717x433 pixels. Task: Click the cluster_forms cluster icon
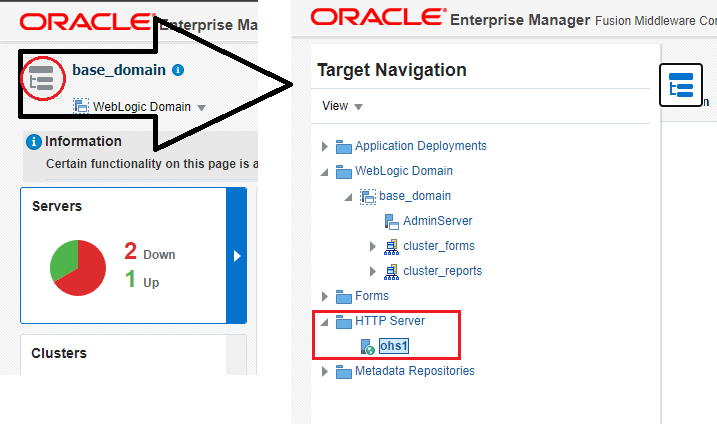[391, 246]
